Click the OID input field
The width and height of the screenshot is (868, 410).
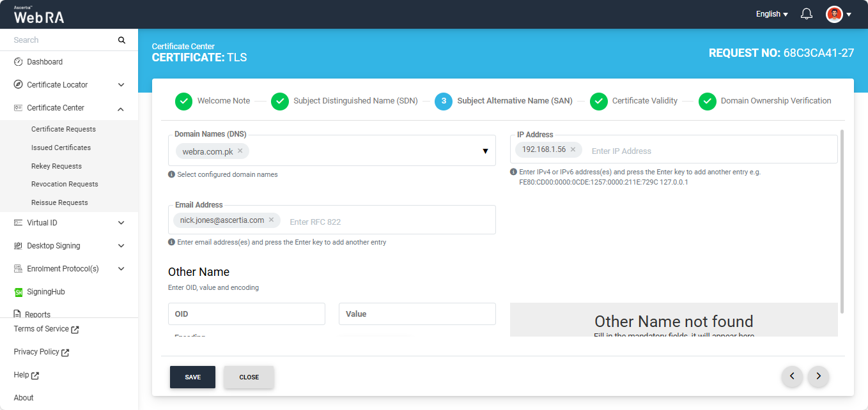click(246, 314)
